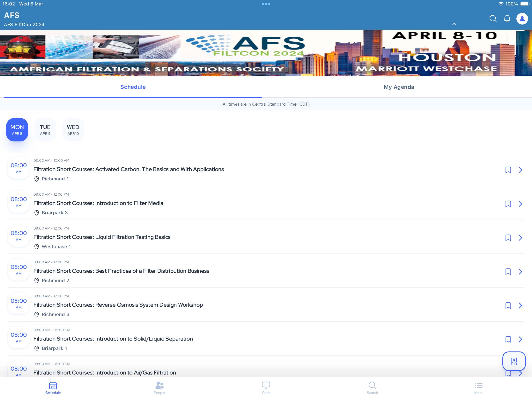Bookmark the Activated Carbon short course

(x=508, y=170)
